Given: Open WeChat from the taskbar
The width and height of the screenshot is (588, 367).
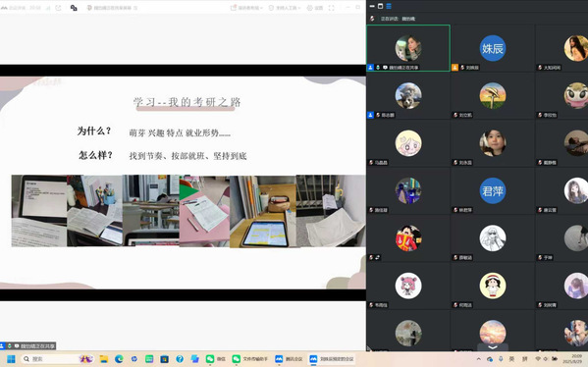Looking at the screenshot, I should point(215,359).
